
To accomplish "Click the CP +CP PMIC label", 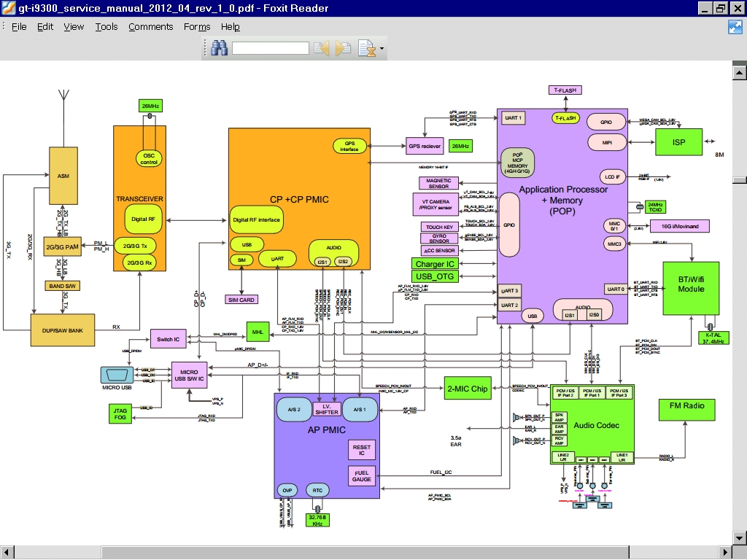I will tap(299, 200).
